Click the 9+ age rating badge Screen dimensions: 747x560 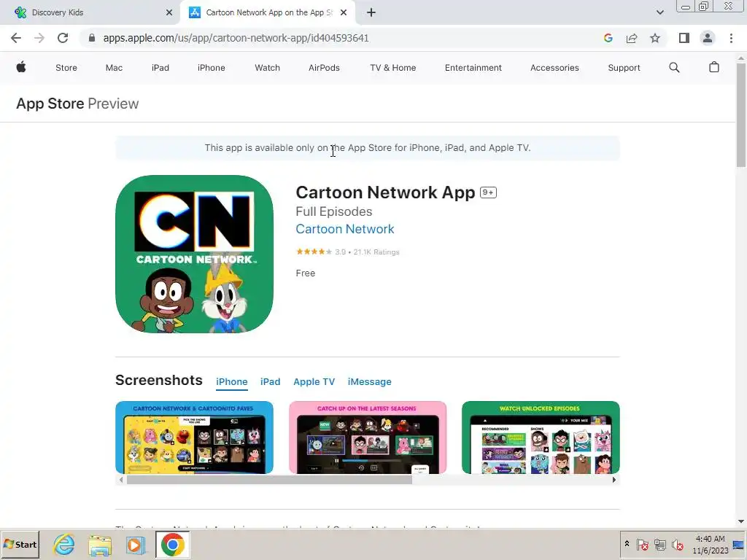488,192
